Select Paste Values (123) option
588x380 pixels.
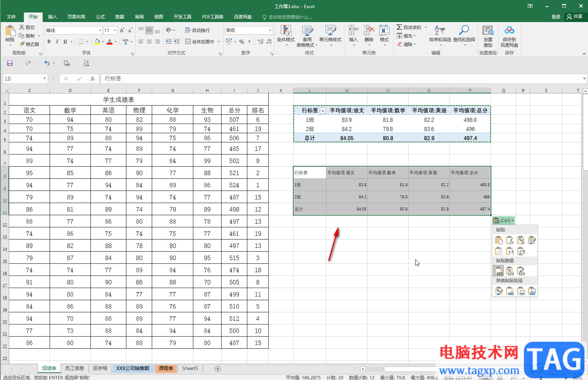(x=499, y=271)
